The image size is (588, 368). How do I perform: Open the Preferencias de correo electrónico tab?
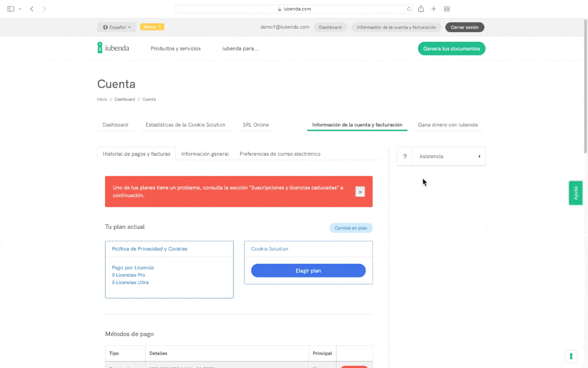click(x=280, y=154)
